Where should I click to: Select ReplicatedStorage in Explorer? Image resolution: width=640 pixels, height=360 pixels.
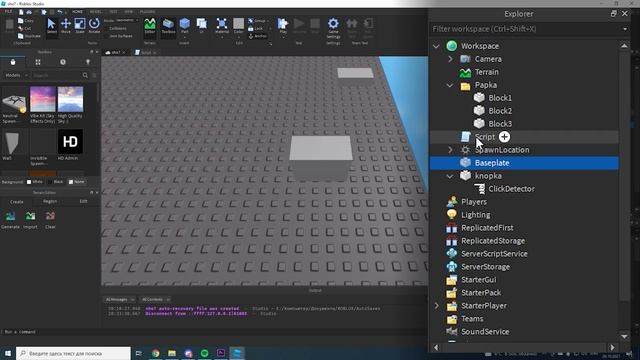[493, 241]
